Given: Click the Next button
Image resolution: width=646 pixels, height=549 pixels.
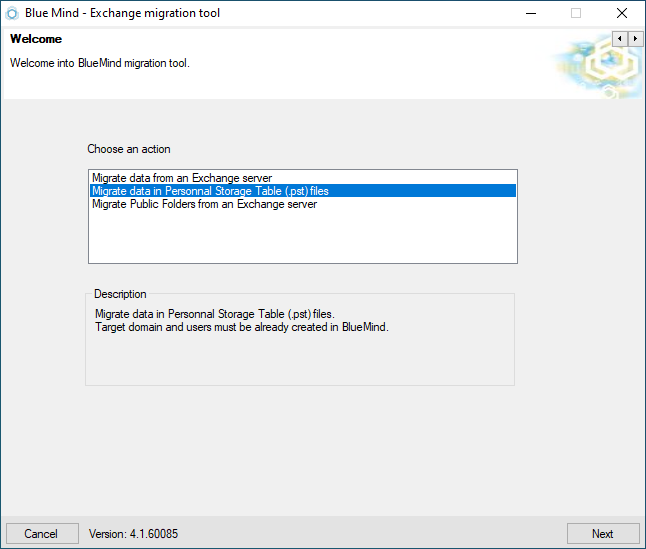Looking at the screenshot, I should click(x=603, y=534).
